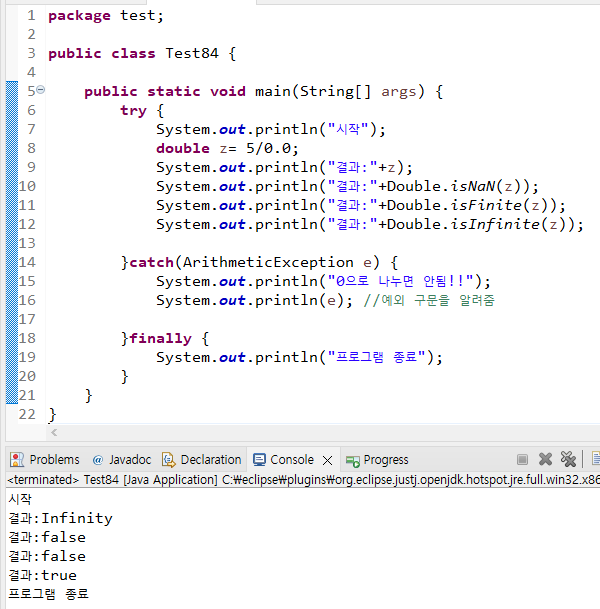
Task: Click console output '결과:Infinity'
Action: click(x=61, y=518)
